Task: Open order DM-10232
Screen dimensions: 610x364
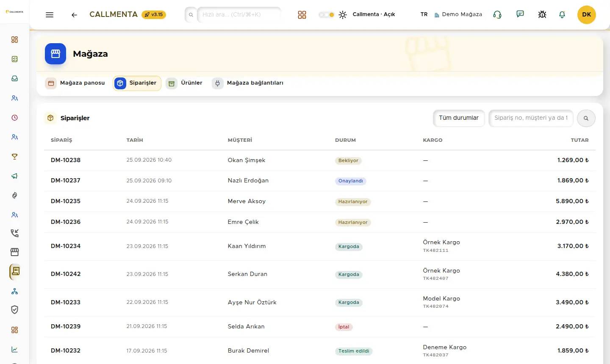Action: click(66, 351)
